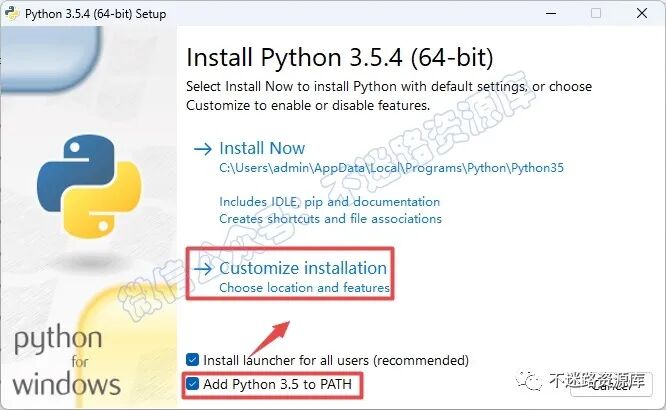666x410 pixels.
Task: Click the 'Add Python 3.5 to PATH' label text
Action: (277, 384)
